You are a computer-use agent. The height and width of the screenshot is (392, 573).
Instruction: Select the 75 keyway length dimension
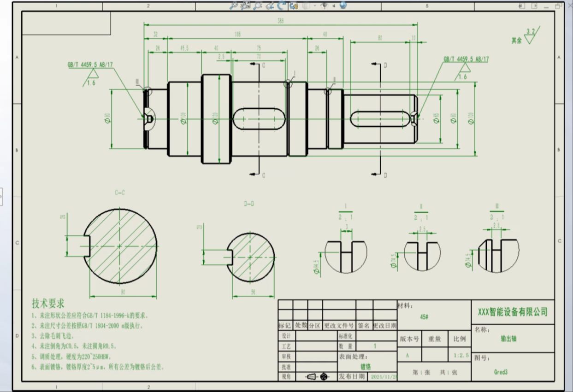click(258, 48)
